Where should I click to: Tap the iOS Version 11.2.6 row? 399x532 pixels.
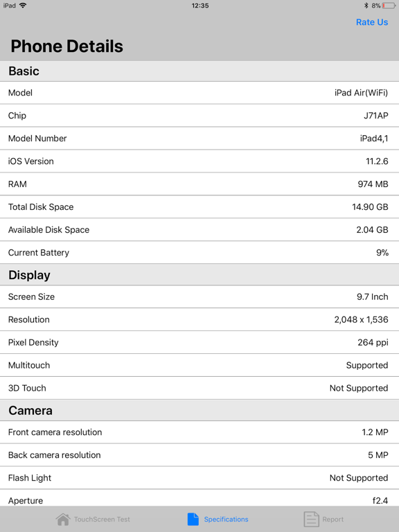pyautogui.click(x=199, y=161)
